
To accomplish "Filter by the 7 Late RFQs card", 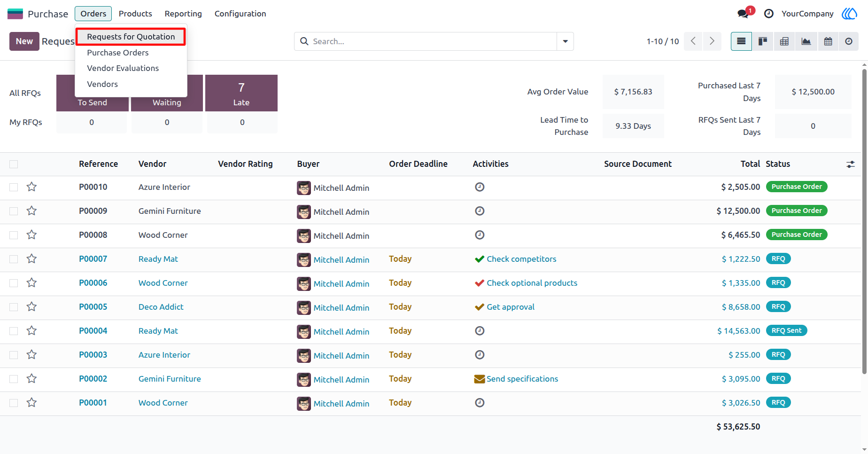I will [241, 93].
